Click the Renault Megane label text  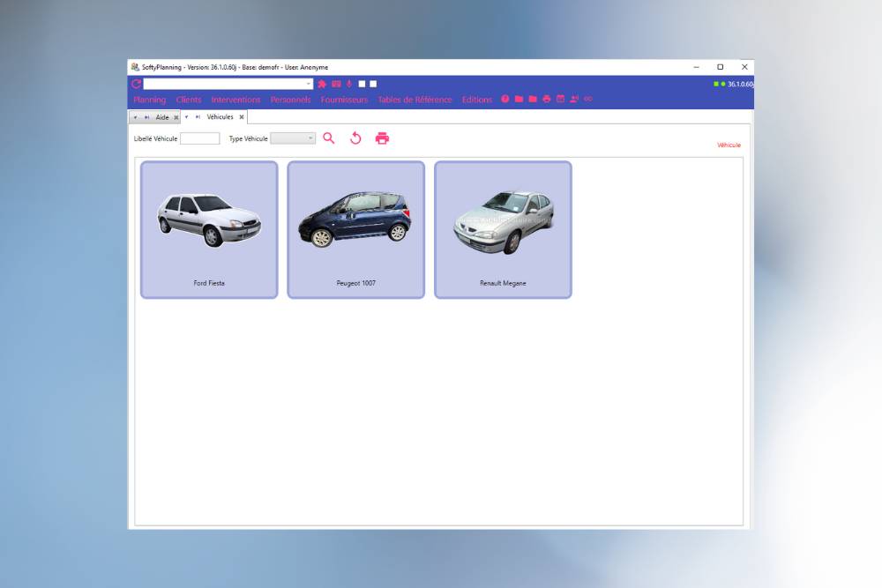tap(503, 283)
